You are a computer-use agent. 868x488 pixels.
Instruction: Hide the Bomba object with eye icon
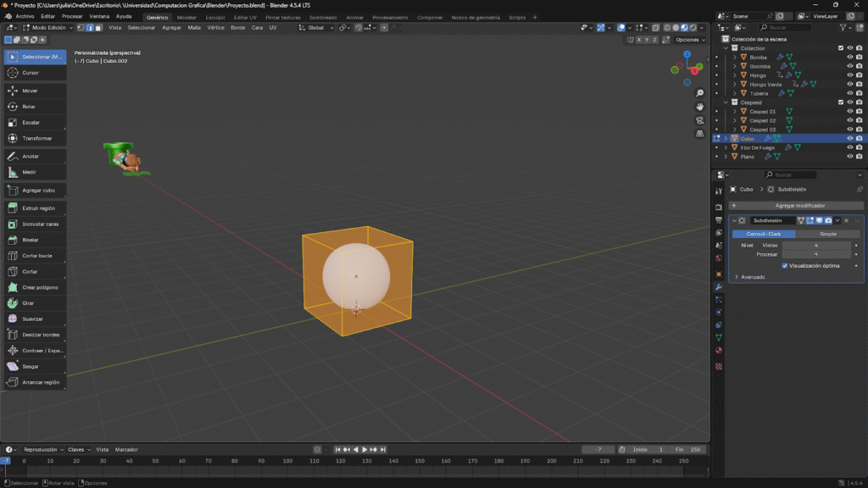849,57
